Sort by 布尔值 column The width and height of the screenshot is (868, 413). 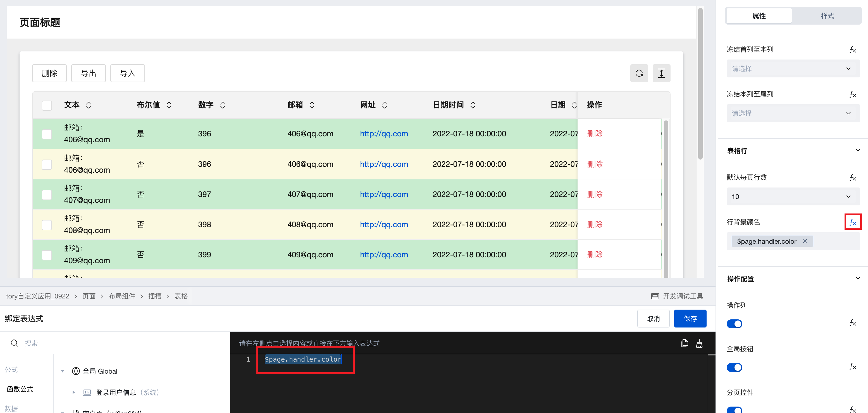[x=169, y=105]
